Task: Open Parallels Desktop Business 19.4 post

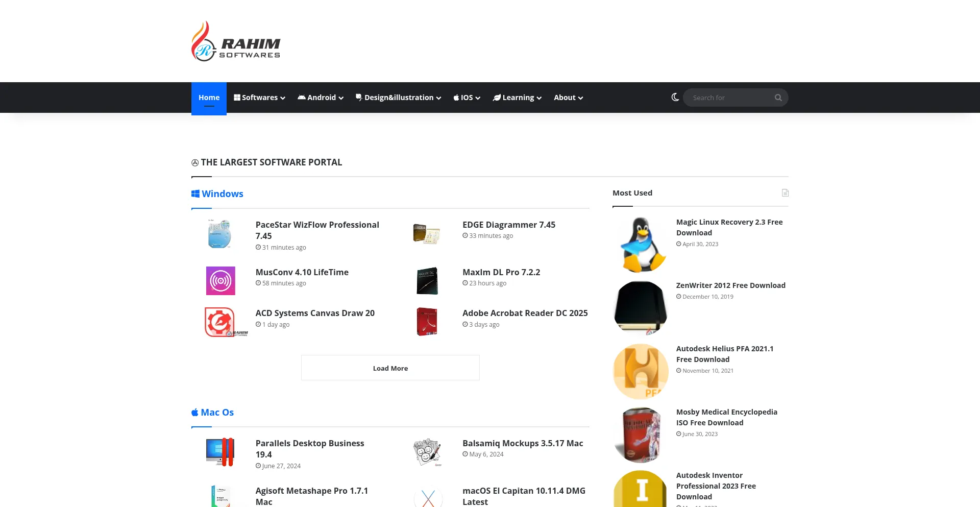Action: 310,449
